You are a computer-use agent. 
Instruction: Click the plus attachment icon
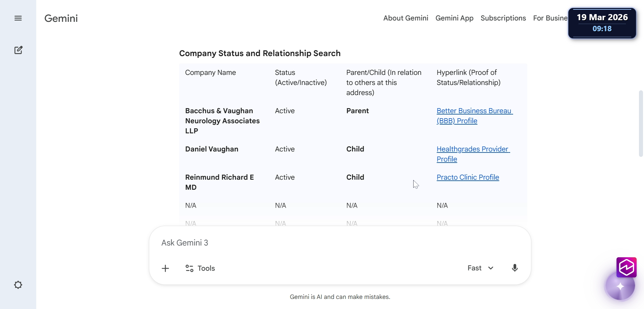(x=165, y=268)
